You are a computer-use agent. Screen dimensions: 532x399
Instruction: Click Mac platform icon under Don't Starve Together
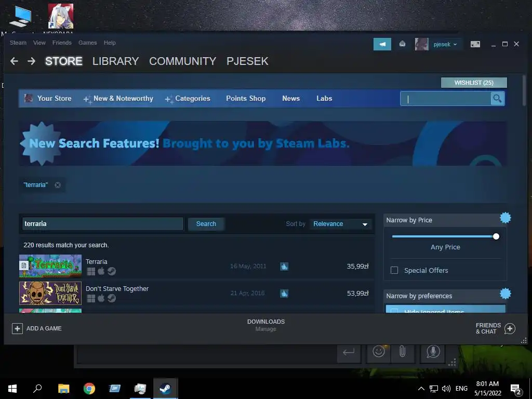click(101, 298)
